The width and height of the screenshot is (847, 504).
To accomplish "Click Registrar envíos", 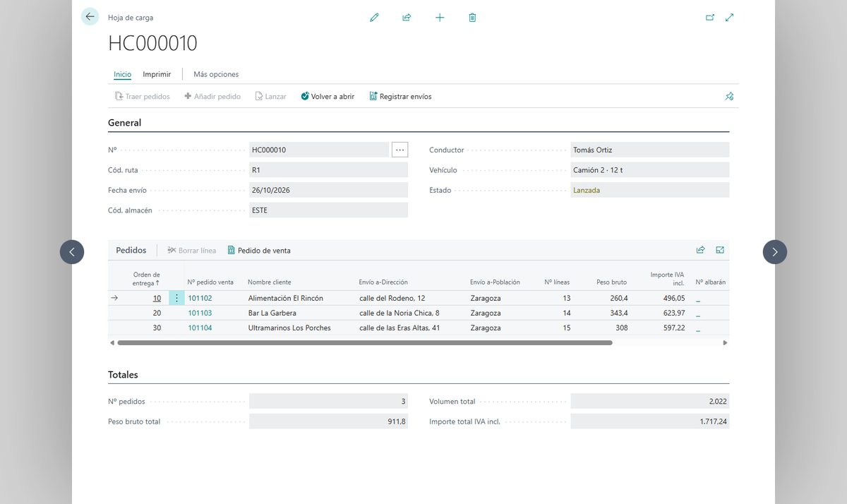I will click(x=400, y=96).
